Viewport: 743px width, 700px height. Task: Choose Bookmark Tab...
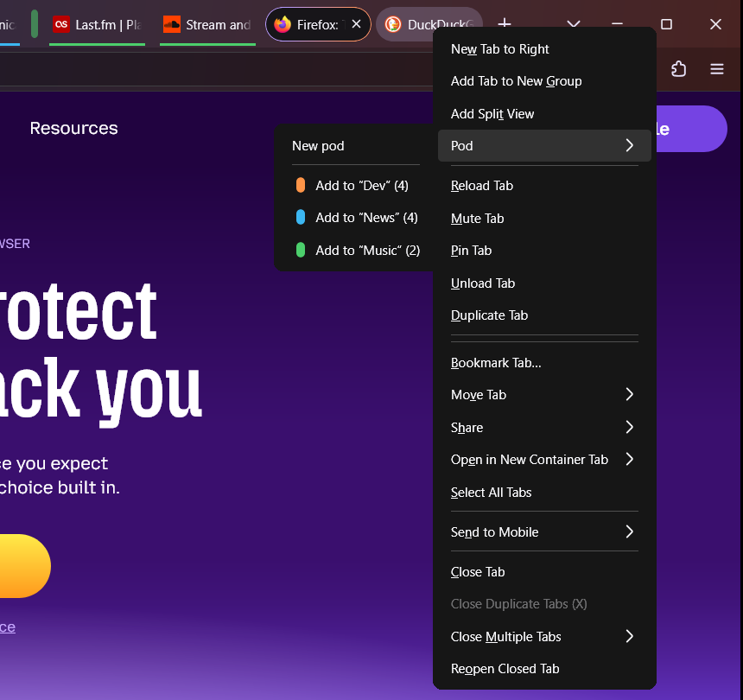pyautogui.click(x=544, y=363)
